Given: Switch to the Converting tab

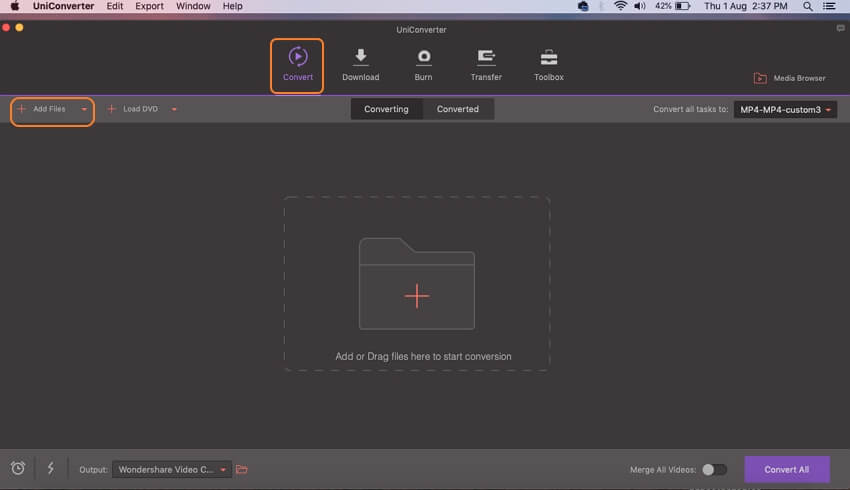Looking at the screenshot, I should pyautogui.click(x=387, y=109).
